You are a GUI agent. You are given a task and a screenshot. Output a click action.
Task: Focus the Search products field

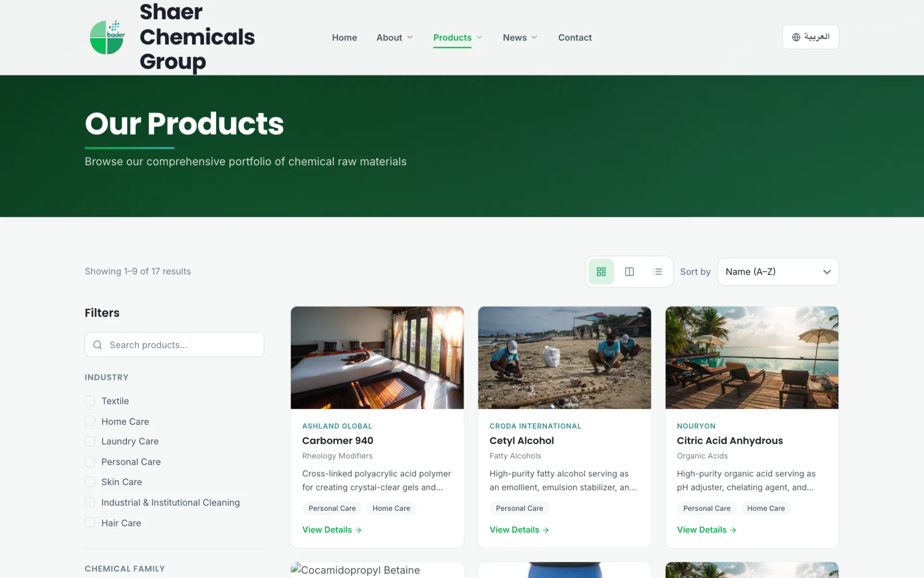pos(174,345)
